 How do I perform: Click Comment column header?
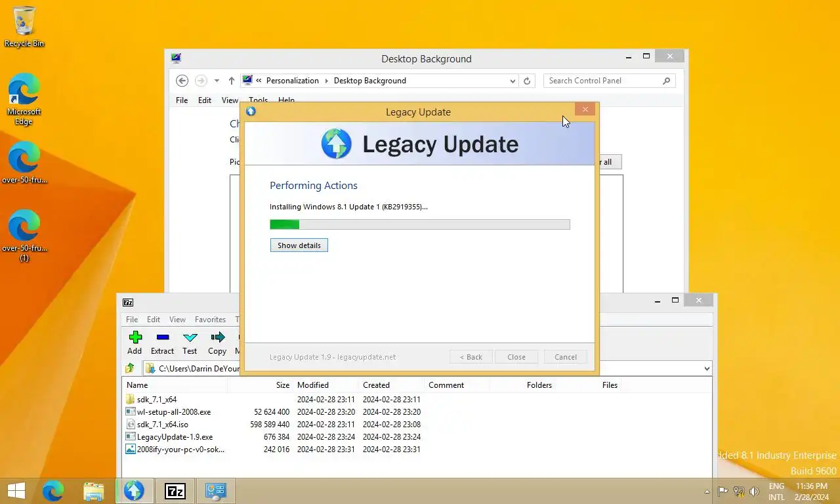[457, 385]
